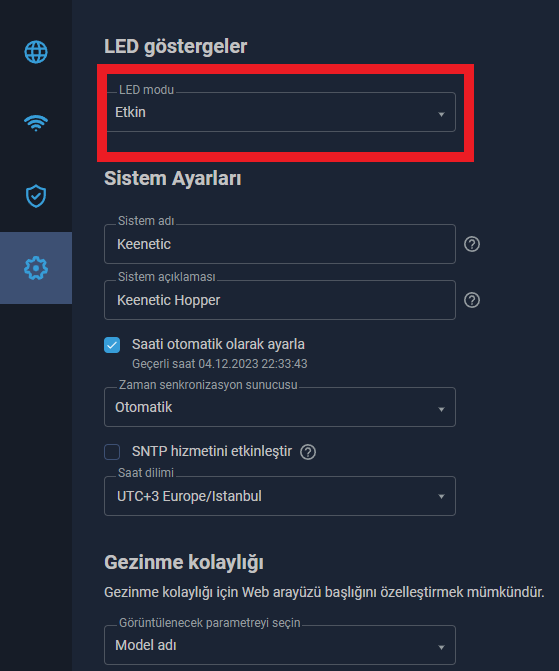Click the arrow next to Model adı

[x=441, y=647]
